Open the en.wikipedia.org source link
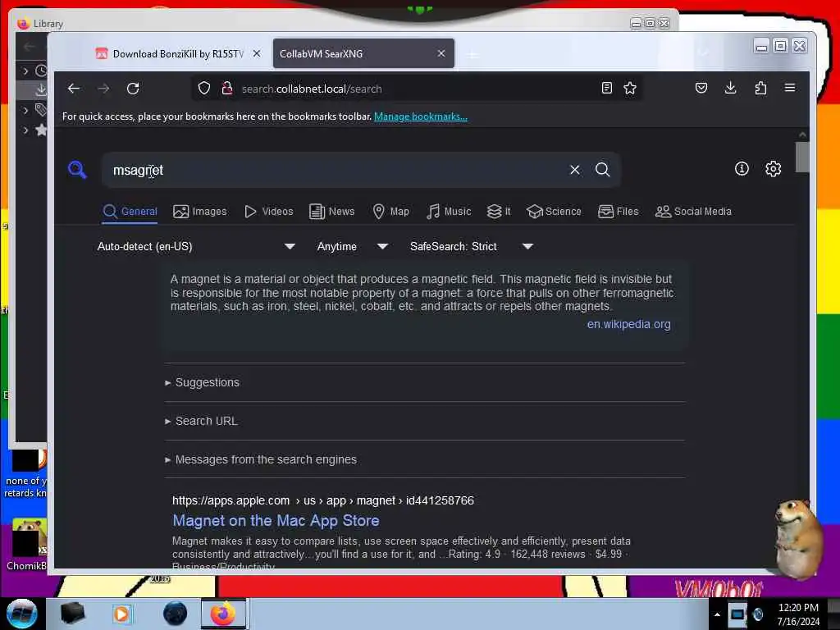Viewport: 840px width, 630px height. pos(628,324)
